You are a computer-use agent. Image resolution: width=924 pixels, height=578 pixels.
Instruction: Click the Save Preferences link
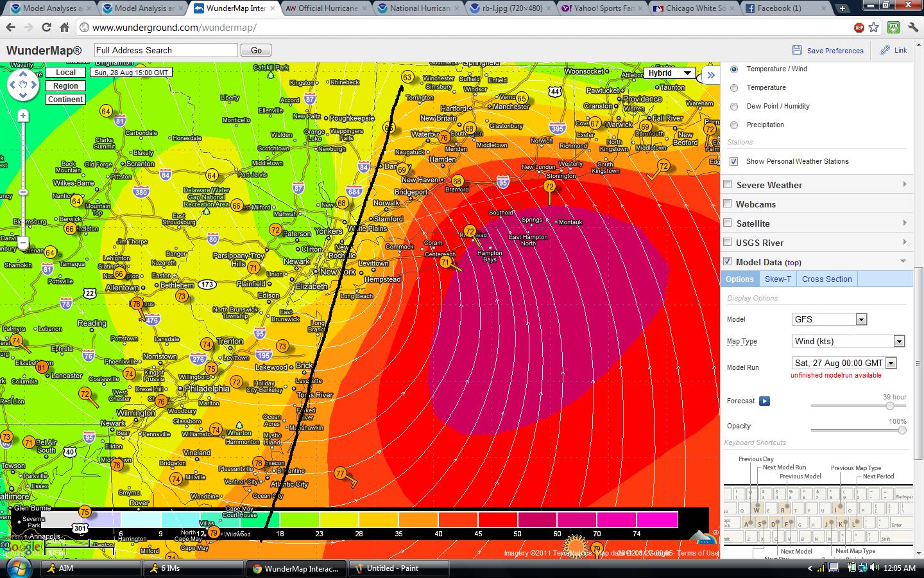pyautogui.click(x=835, y=51)
